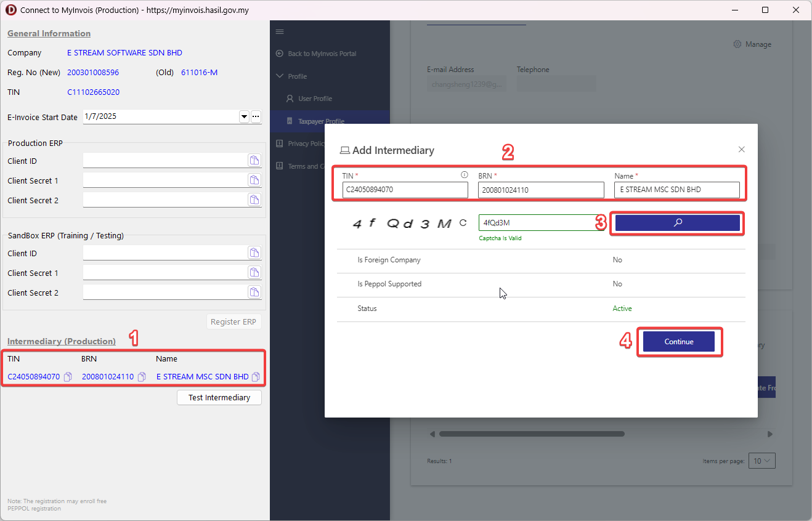Go Back to MyInvois Portal
812x521 pixels.
321,54
